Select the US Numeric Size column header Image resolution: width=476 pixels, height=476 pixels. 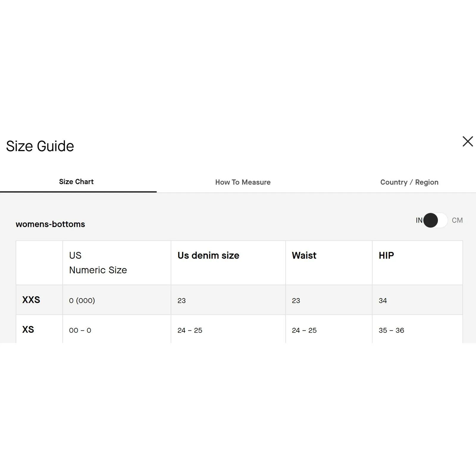(x=98, y=263)
